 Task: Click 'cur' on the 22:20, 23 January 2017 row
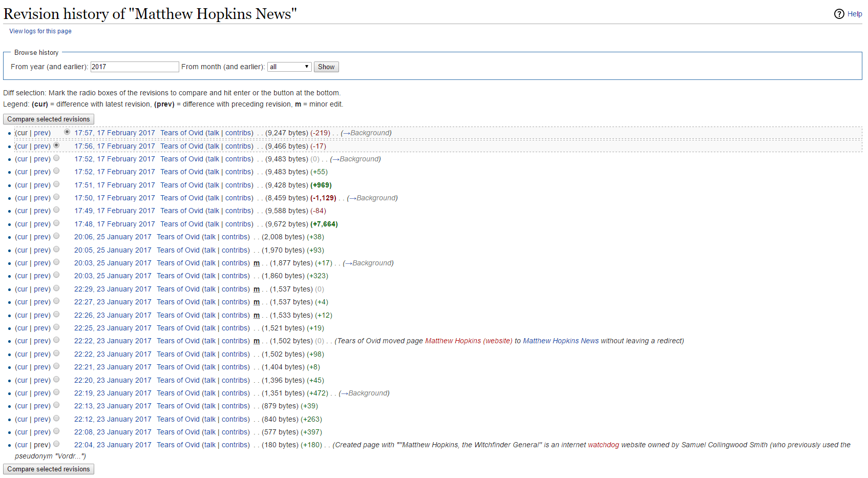(22, 380)
